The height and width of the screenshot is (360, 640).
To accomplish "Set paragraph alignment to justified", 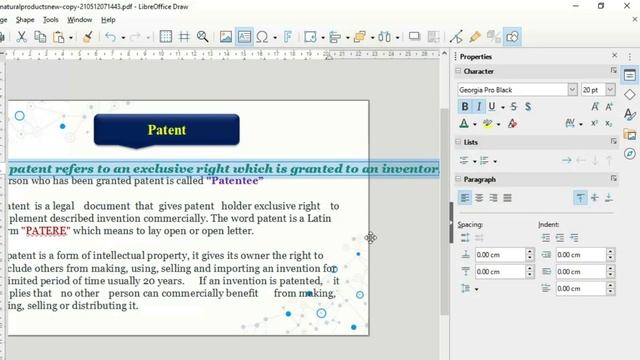I will [x=507, y=198].
